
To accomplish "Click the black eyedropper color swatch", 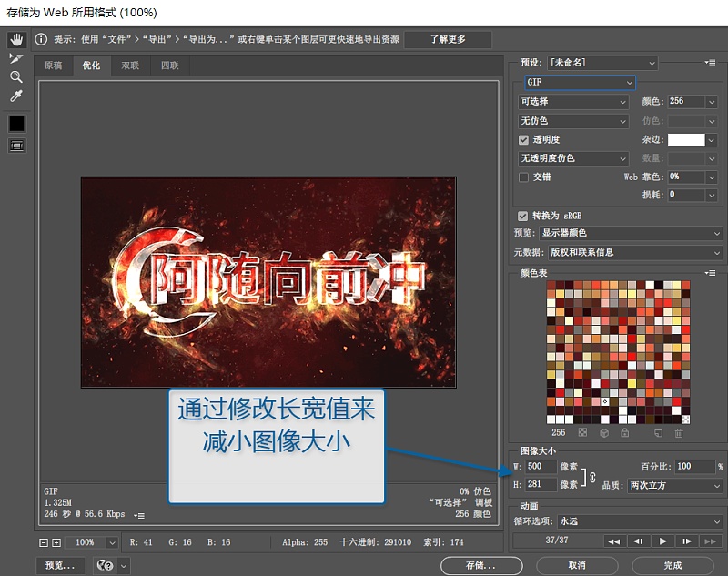I will (x=16, y=123).
